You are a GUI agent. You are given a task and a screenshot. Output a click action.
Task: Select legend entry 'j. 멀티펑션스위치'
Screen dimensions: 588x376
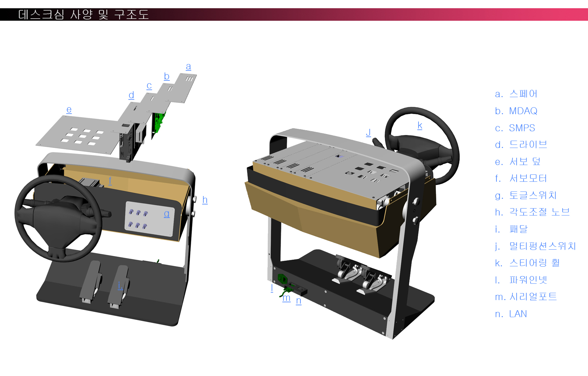tap(535, 246)
